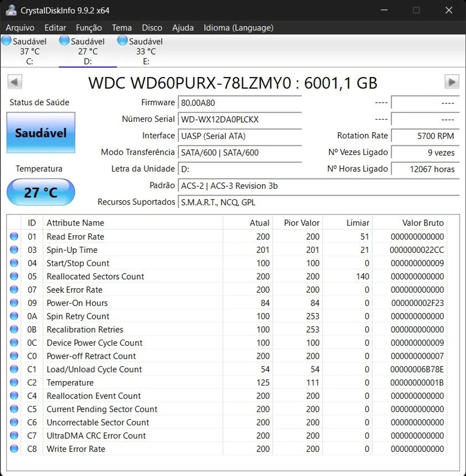
Task: Click status circle for Reallocated Sectors Count
Action: point(14,276)
